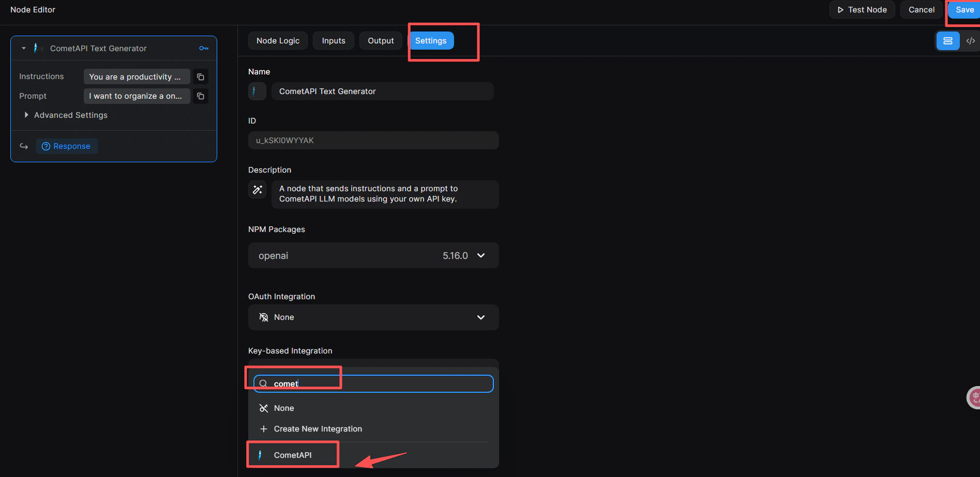Click the key icon on the CometAPI node header
980x477 pixels.
(x=204, y=48)
